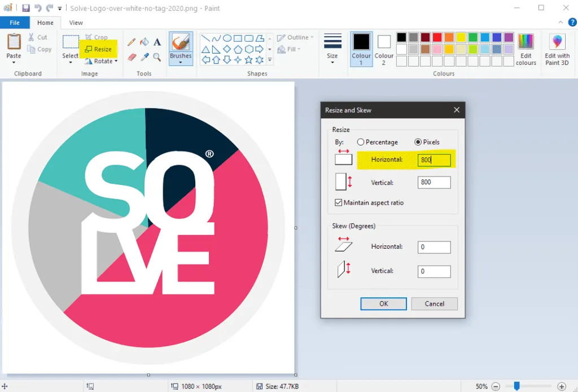This screenshot has height=392, width=578.
Task: Choose the Fill with colour bucket tool
Action: coord(144,42)
